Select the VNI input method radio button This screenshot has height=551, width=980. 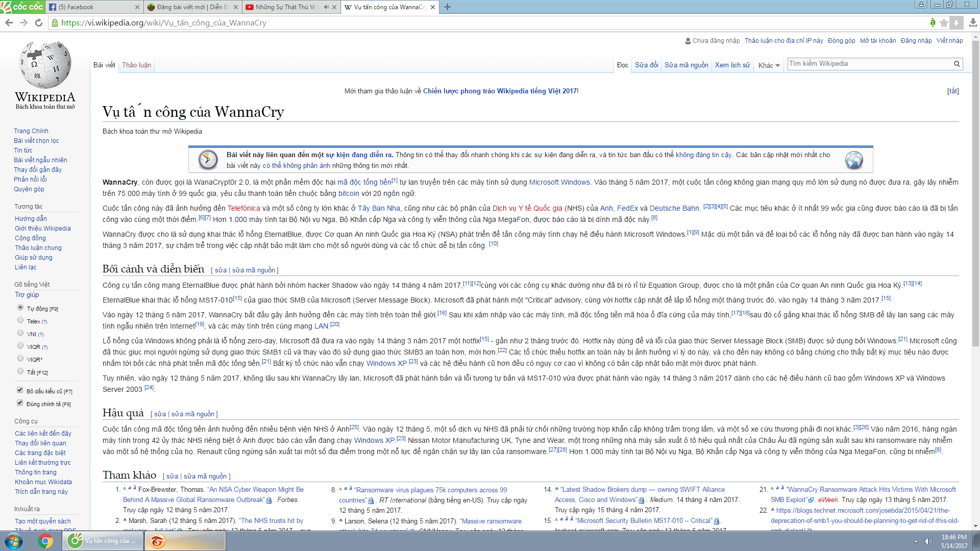pyautogui.click(x=20, y=333)
